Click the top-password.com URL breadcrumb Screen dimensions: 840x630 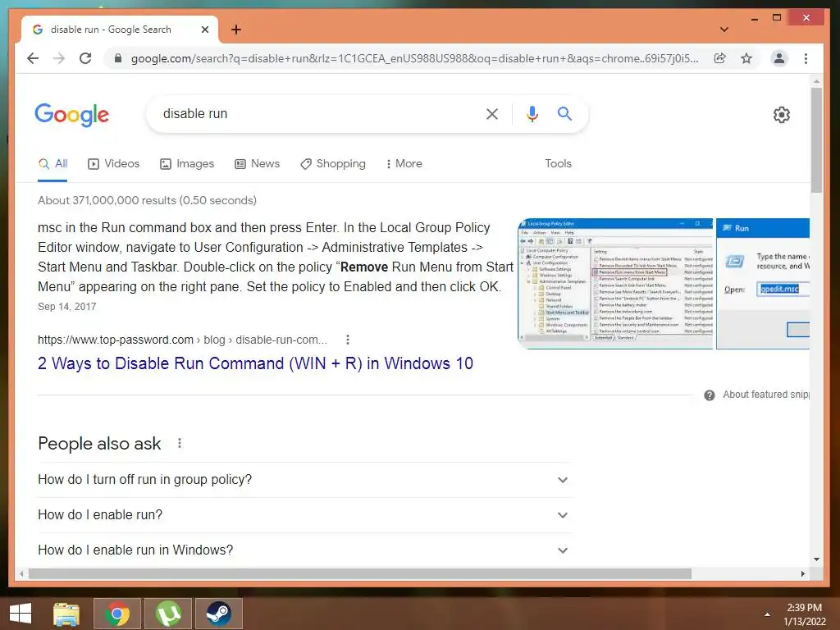click(182, 340)
